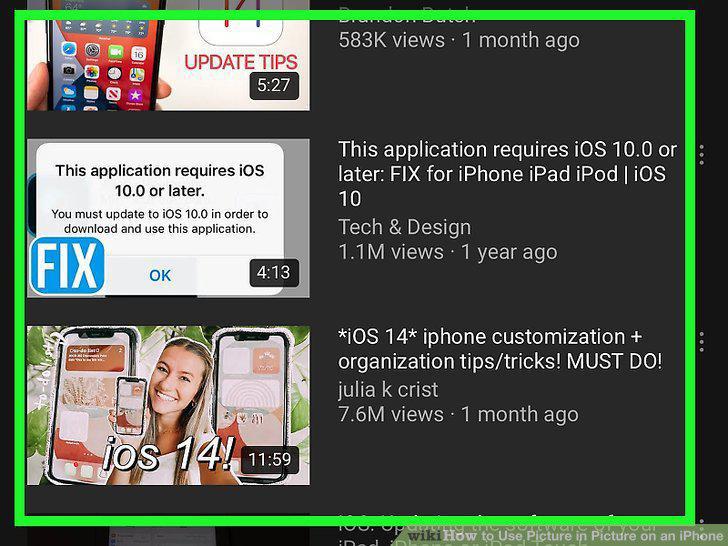Viewport: 728px width, 546px height.
Task: Open 'This application requires iOS 10.0 or later' title
Action: 507,174
